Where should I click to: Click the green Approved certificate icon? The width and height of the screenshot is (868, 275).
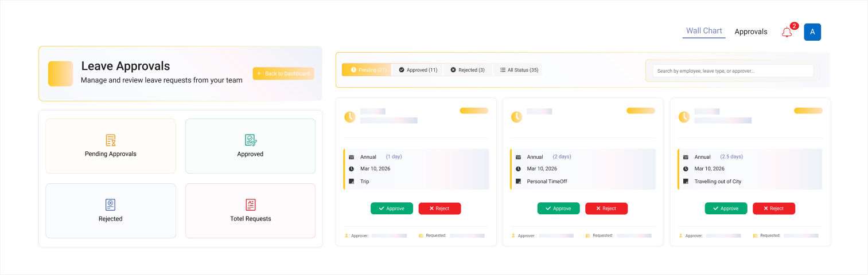point(251,140)
